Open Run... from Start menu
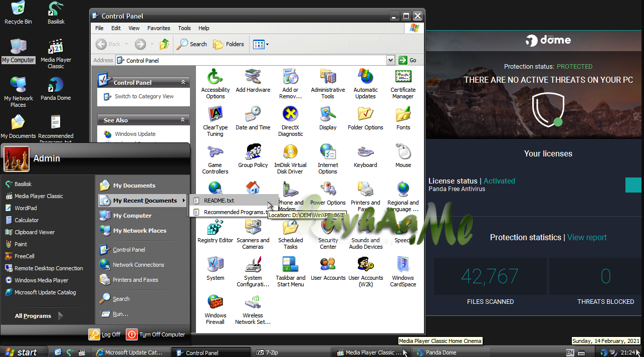Viewport: 644px width, 357px height. (120, 314)
